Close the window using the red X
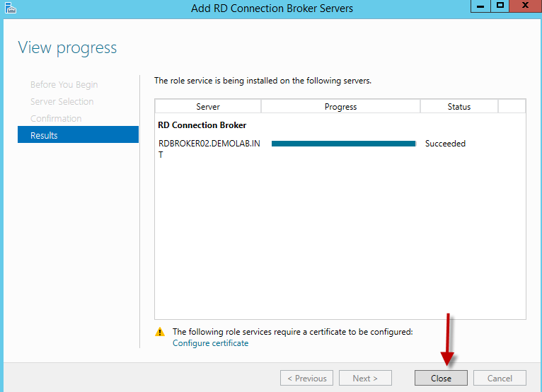The image size is (542, 392). tap(525, 6)
